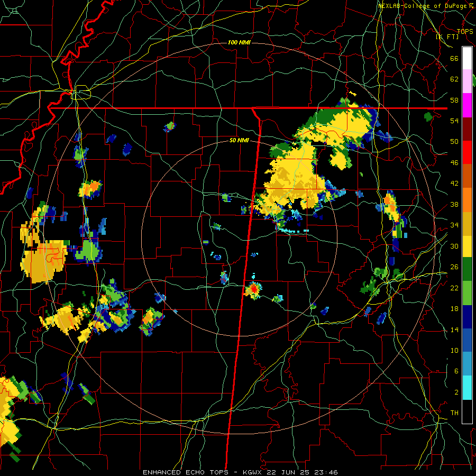Click the 62 value on legend
This screenshot has height=476, width=476.
(454, 79)
